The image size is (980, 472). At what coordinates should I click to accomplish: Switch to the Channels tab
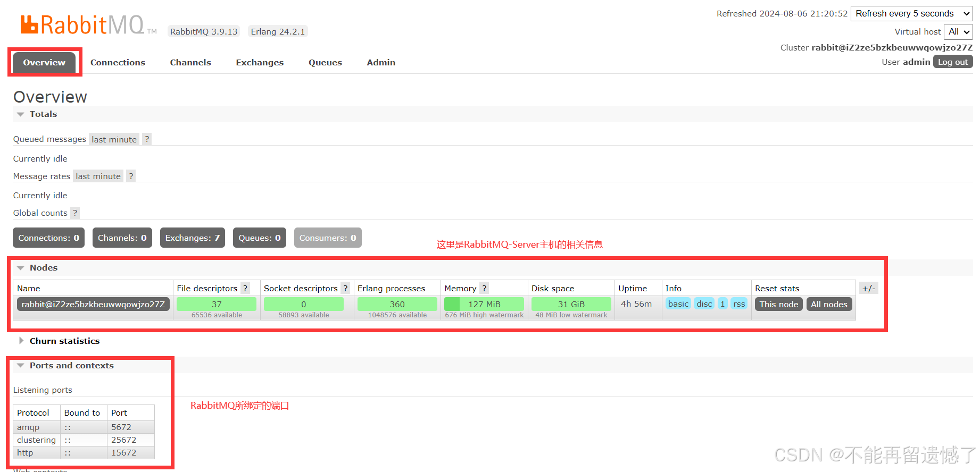(190, 62)
